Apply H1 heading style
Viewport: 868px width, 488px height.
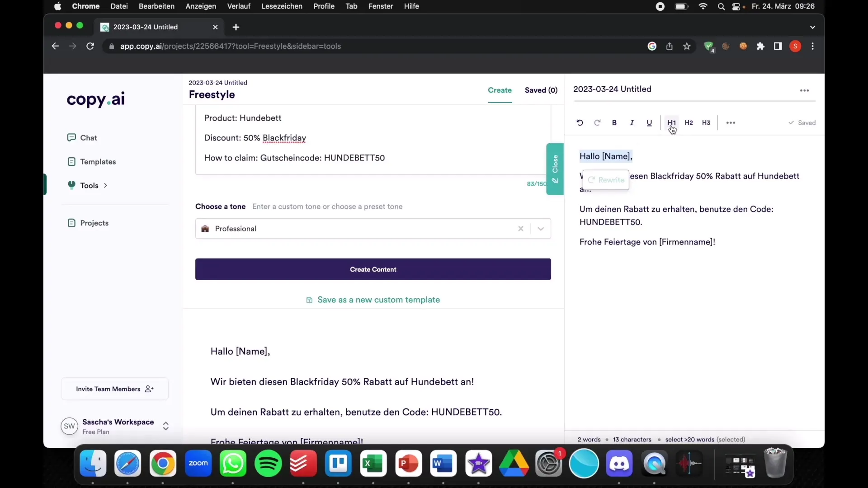[671, 122]
